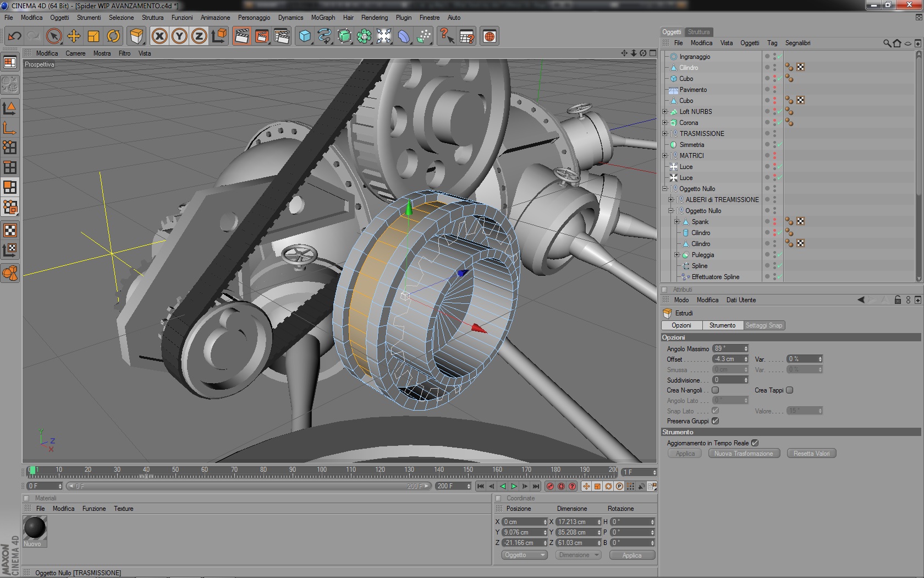Select the Scale tool icon
The width and height of the screenshot is (924, 578).
click(x=94, y=36)
